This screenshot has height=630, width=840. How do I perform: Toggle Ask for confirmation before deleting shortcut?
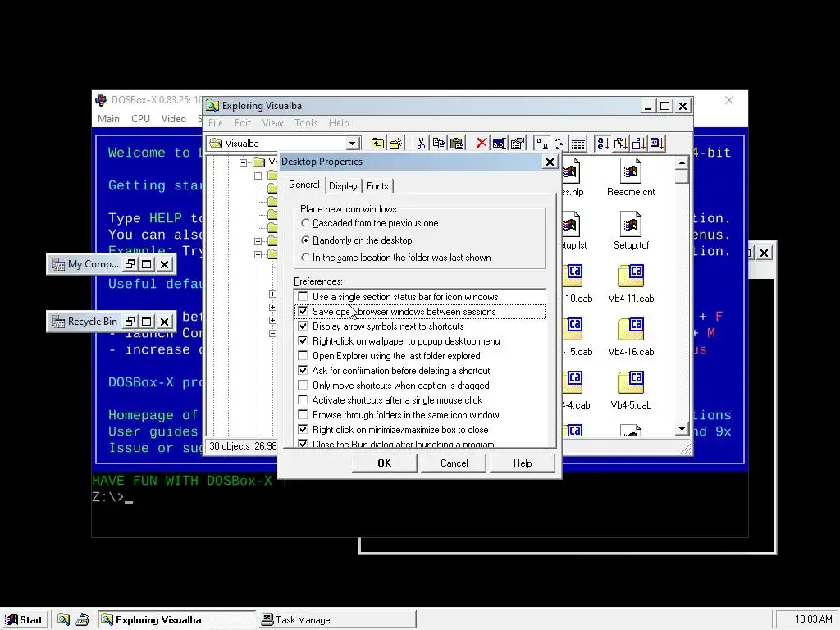pyautogui.click(x=303, y=370)
